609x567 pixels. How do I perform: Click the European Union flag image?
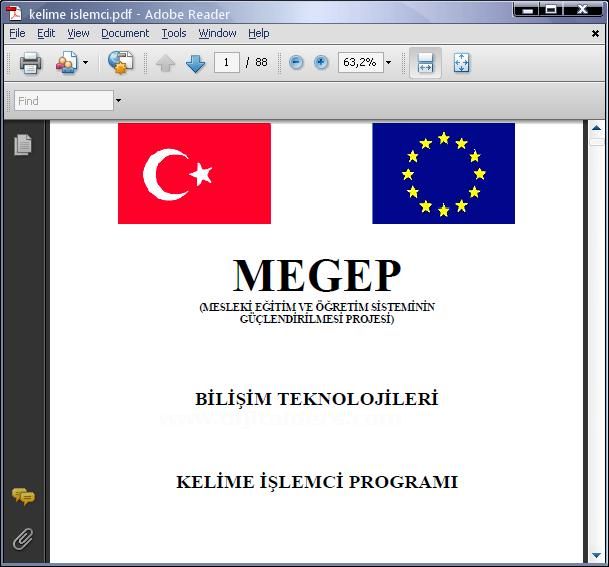(x=444, y=173)
